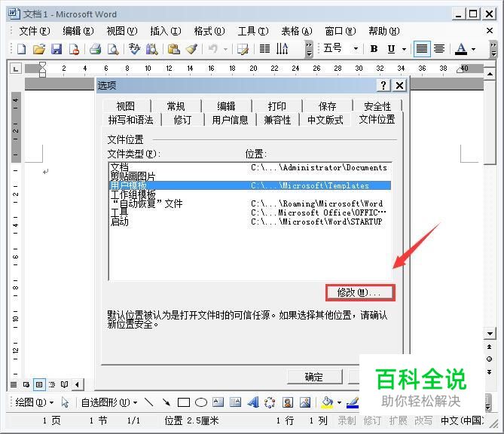Image resolution: width=504 pixels, height=434 pixels.
Task: Expand the Undo history dropdown arrow
Action: (x=225, y=49)
